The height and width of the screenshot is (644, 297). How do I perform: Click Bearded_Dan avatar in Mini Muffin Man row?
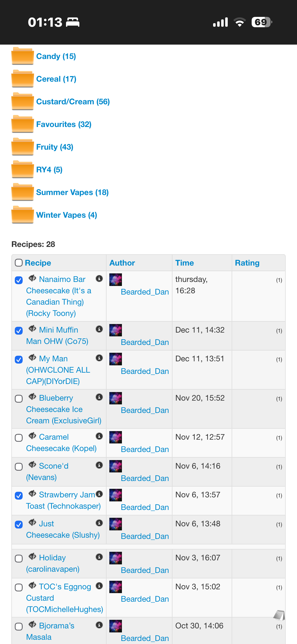[x=116, y=330]
